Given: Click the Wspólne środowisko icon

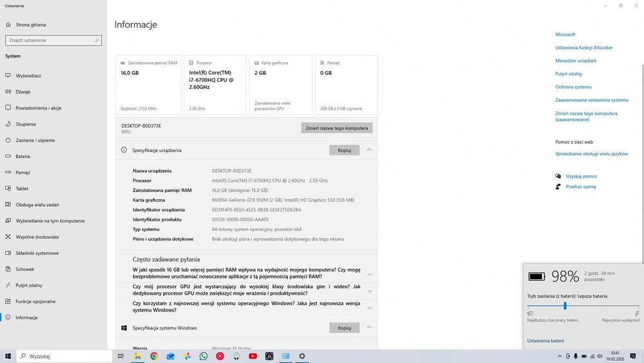Looking at the screenshot, I should (8, 237).
